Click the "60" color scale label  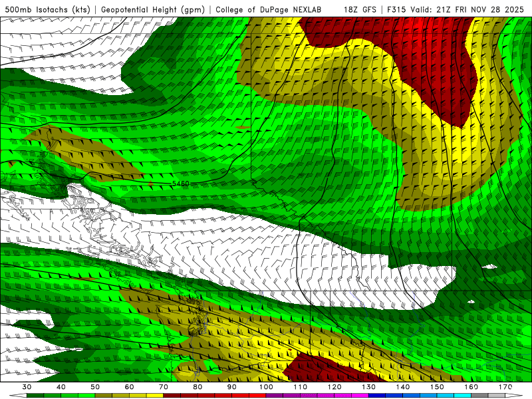[129, 387]
